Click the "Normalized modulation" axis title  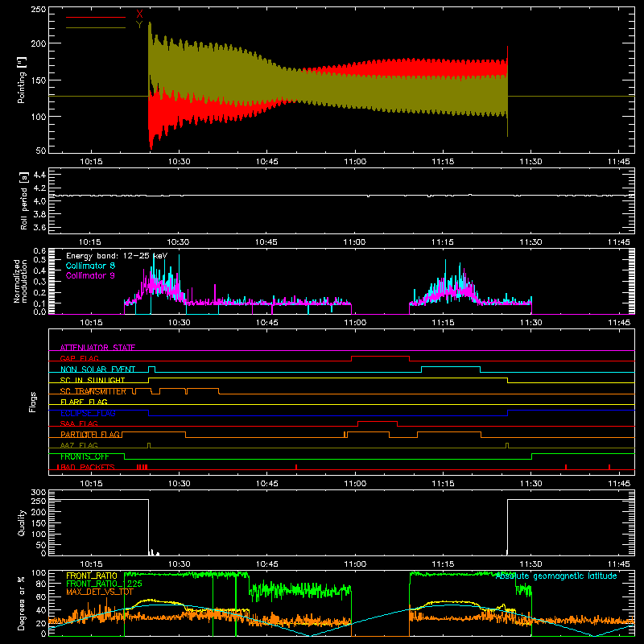[x=20, y=281]
